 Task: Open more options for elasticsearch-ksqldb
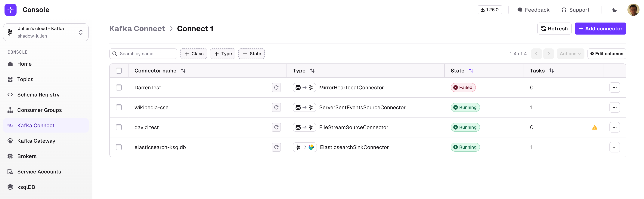(x=615, y=147)
